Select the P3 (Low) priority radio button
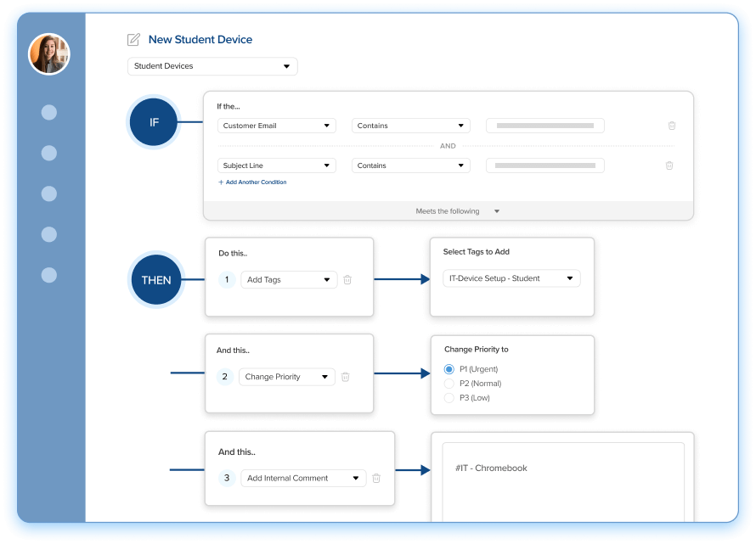Screen dimensions: 756x544 coord(449,398)
